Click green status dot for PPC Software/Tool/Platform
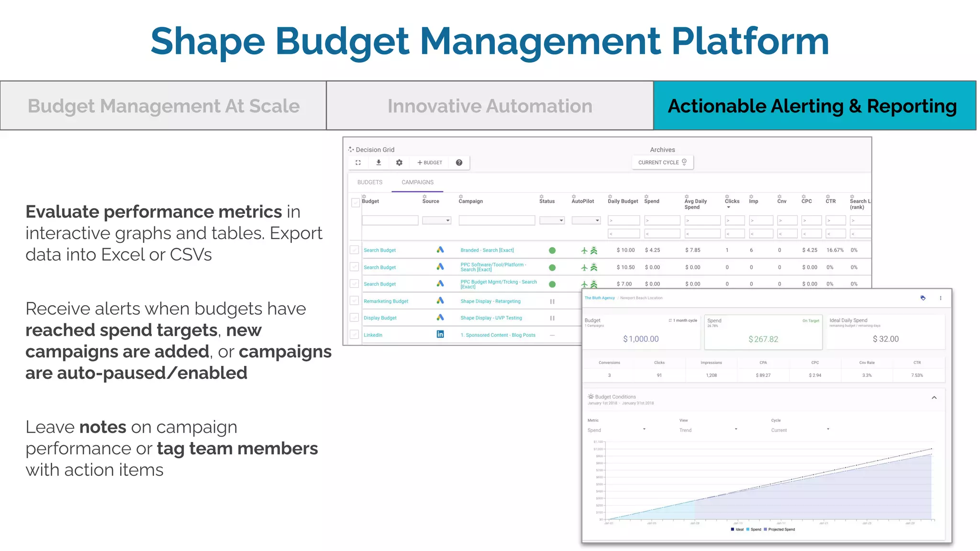This screenshot has width=980, height=551. [x=552, y=267]
